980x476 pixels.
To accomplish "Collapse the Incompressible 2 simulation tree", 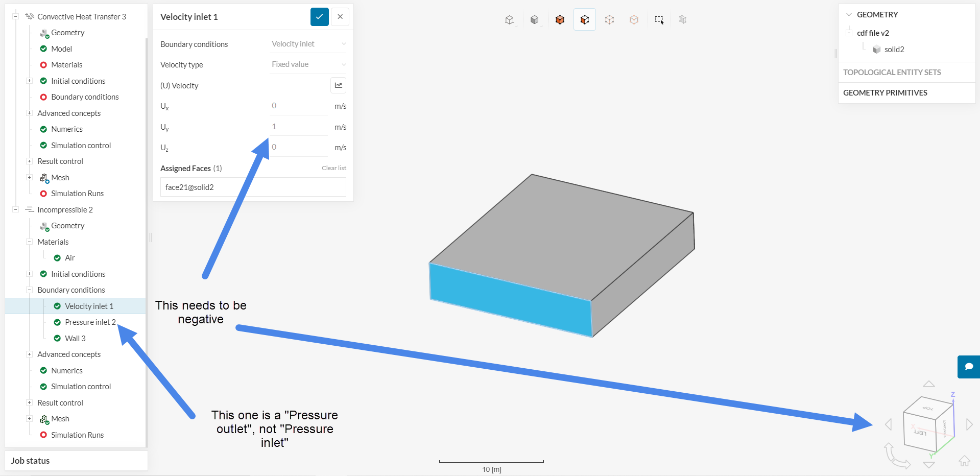I will (x=15, y=209).
